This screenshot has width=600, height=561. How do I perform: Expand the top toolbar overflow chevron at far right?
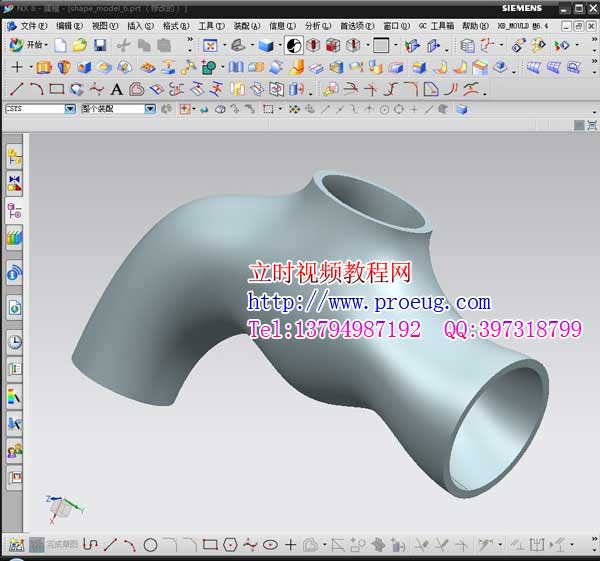point(594,39)
